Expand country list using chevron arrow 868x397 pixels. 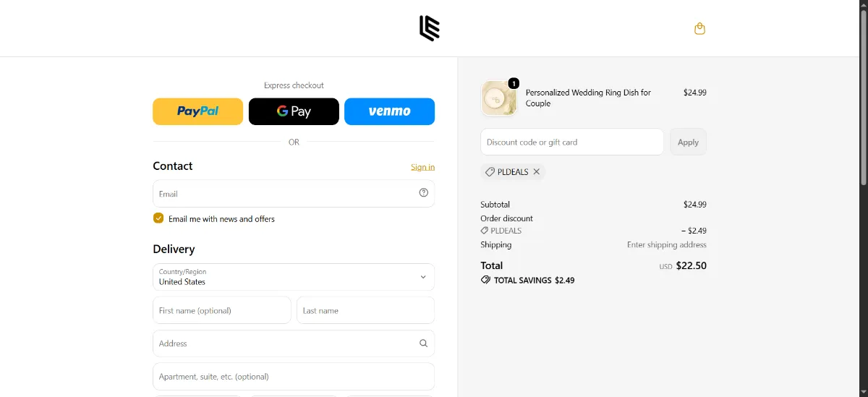(x=423, y=277)
